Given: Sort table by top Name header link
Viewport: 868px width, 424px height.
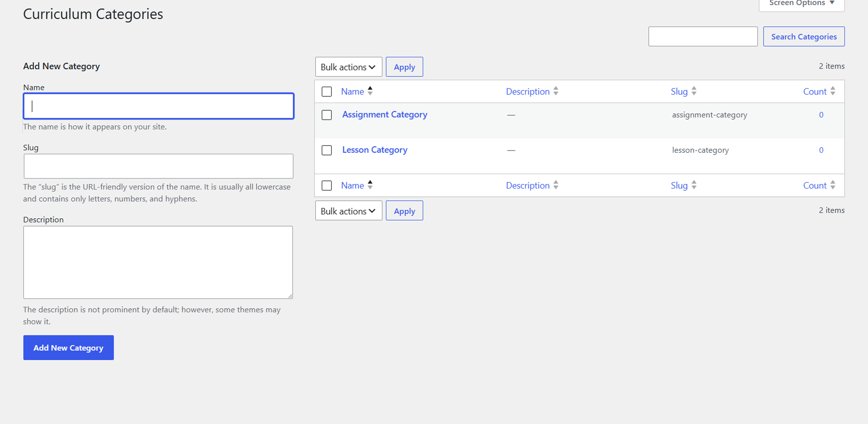Looking at the screenshot, I should 352,92.
